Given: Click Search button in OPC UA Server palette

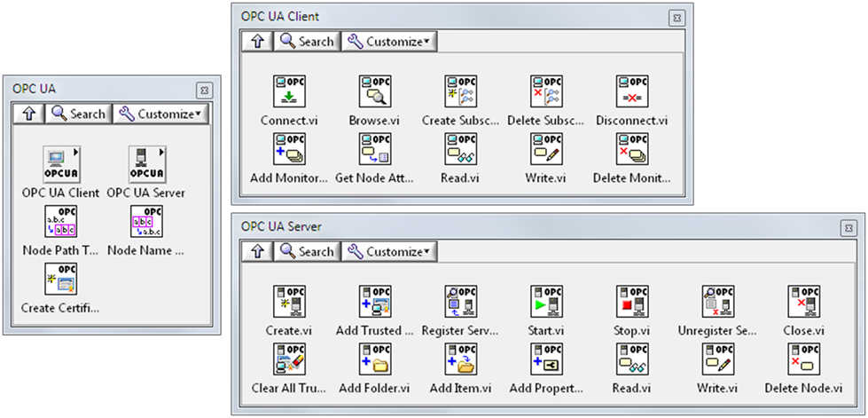Looking at the screenshot, I should point(307,251).
